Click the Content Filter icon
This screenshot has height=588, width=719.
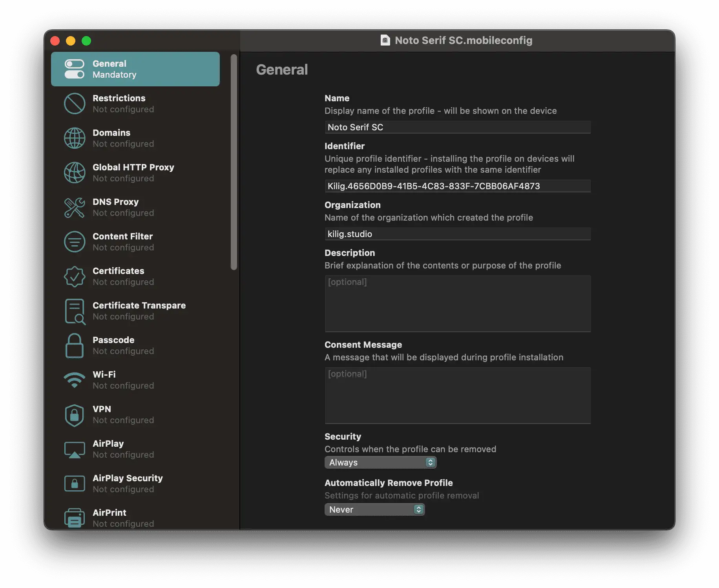pyautogui.click(x=75, y=242)
